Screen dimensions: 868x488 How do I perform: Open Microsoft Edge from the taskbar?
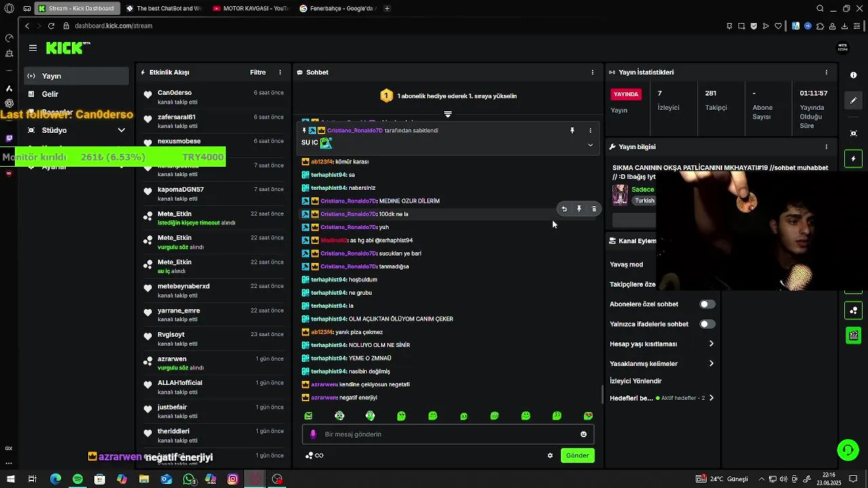[56, 479]
